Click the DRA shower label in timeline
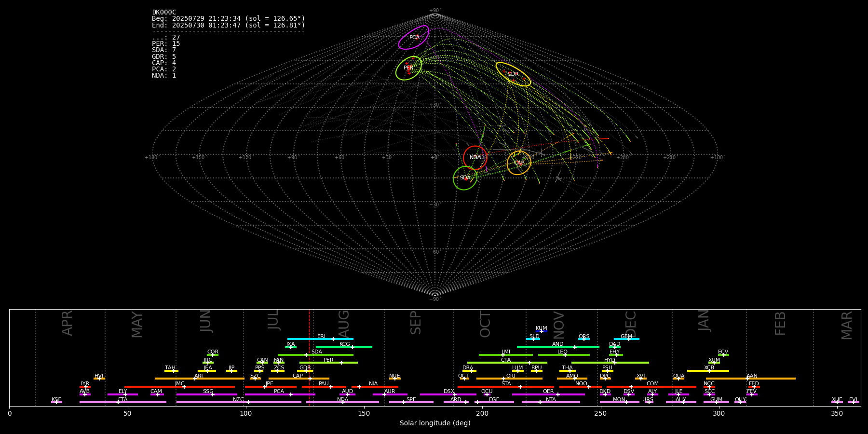The height and width of the screenshot is (434, 868). pyautogui.click(x=468, y=368)
